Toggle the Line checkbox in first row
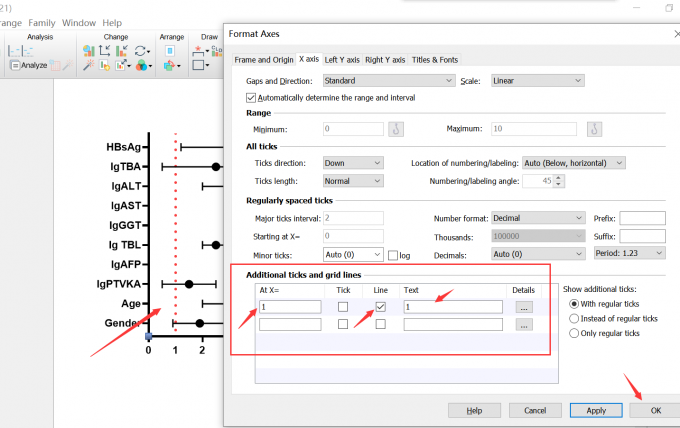Viewport: 680px width, 428px height. tap(380, 307)
